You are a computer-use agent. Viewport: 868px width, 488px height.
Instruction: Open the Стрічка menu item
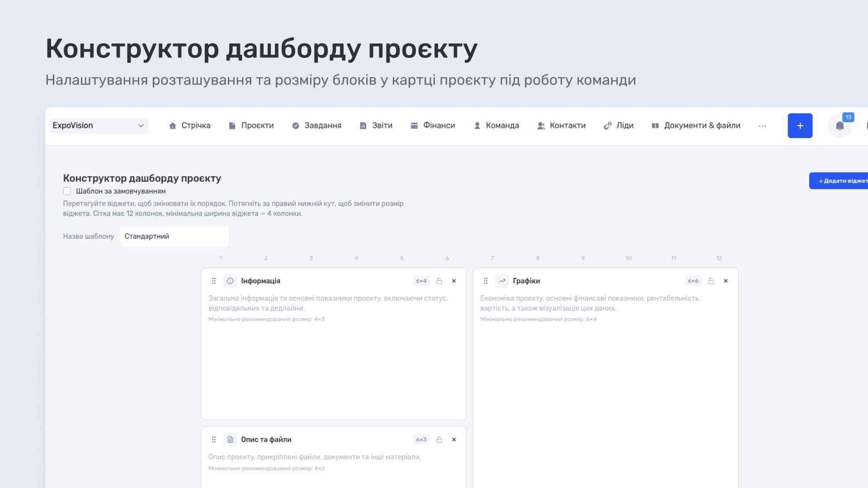coord(189,126)
